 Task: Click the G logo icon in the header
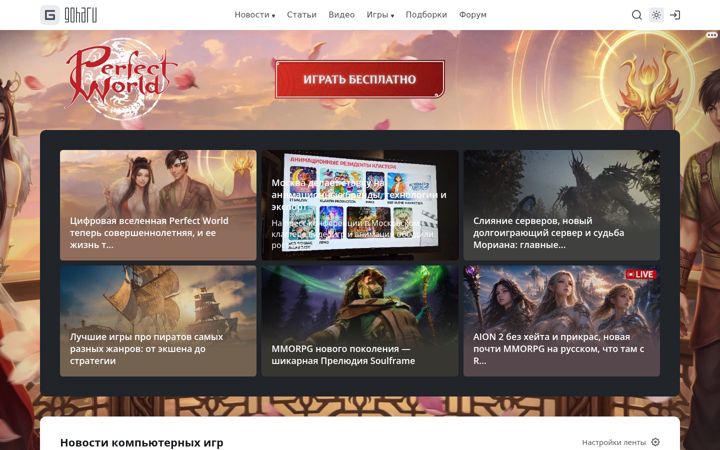[50, 15]
